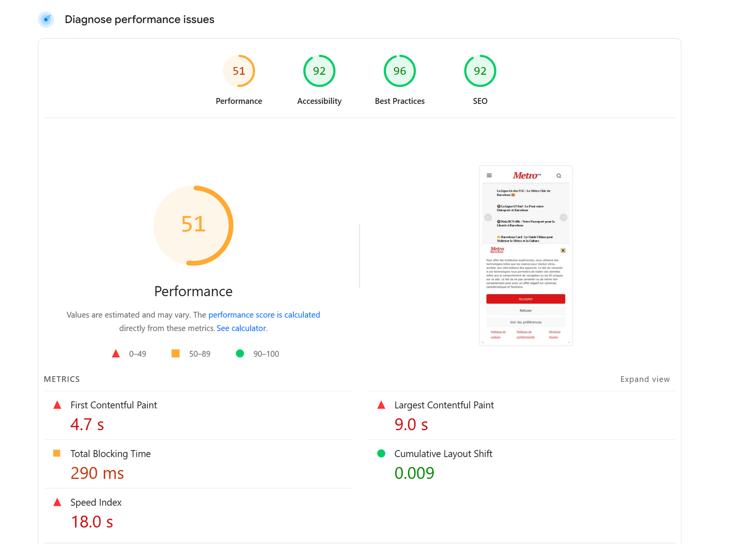Click Expand view in the metrics section

click(645, 379)
